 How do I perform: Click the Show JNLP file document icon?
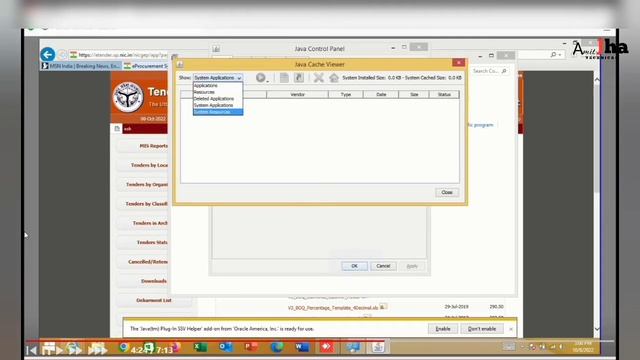pos(284,78)
